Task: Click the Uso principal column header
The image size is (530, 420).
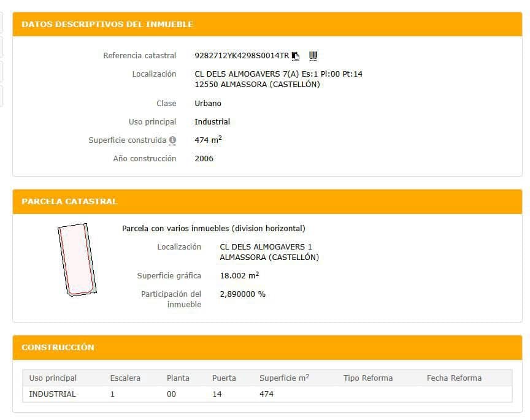Action: tap(53, 378)
